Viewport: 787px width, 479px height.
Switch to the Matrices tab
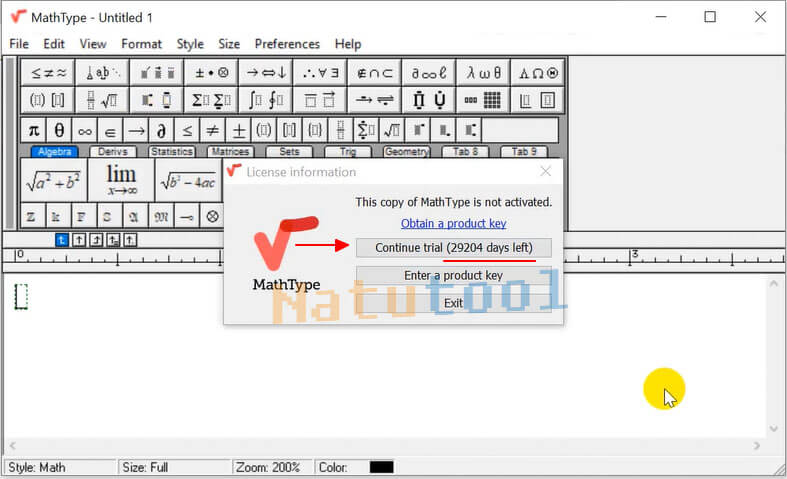point(230,152)
